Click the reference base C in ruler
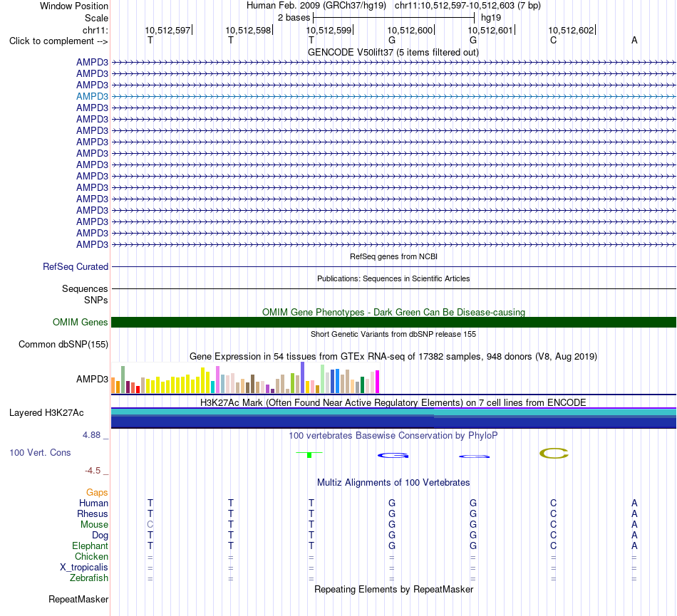 554,40
